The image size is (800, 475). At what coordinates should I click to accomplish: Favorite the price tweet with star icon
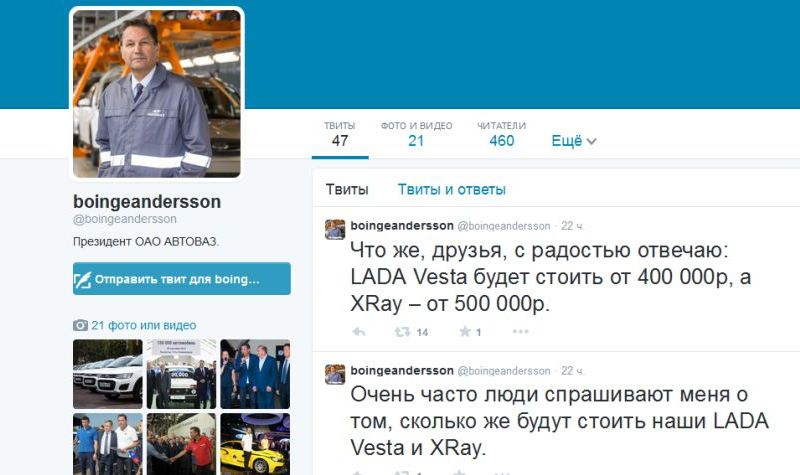465,332
